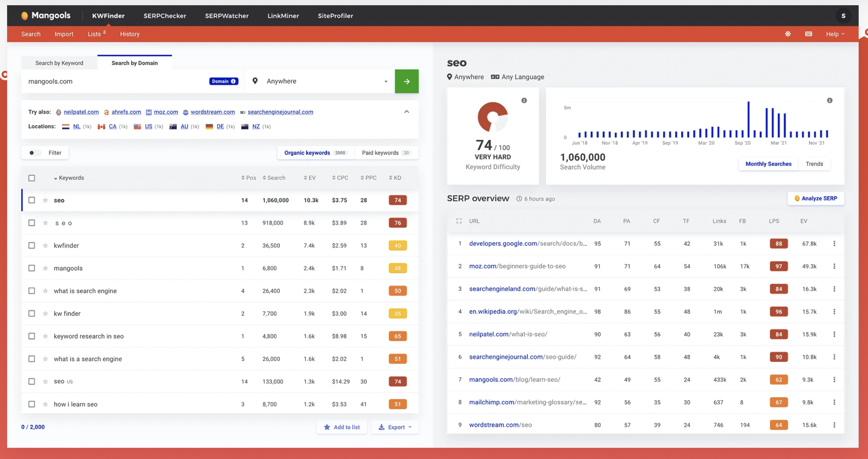
Task: Check the 'what is search engine' checkbox
Action: click(x=32, y=291)
